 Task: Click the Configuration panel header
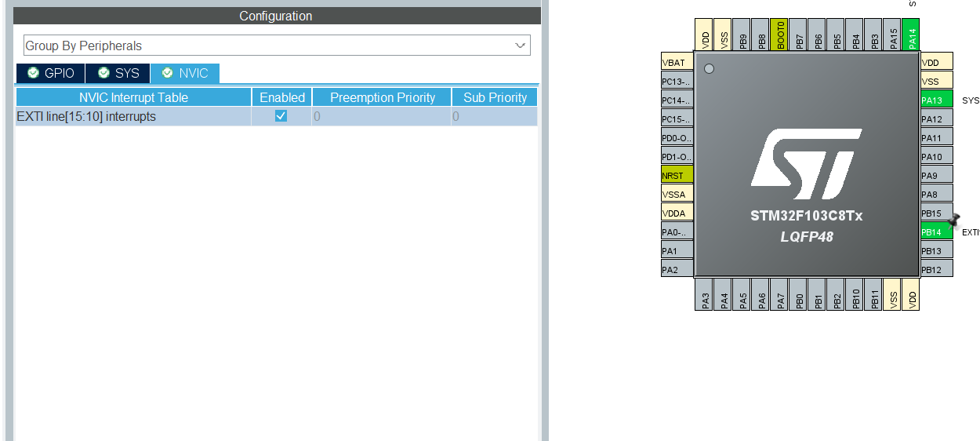[x=276, y=16]
